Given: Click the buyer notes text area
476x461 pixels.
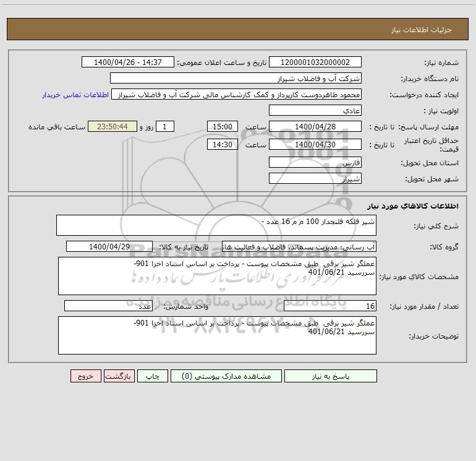Looking at the screenshot, I should pyautogui.click(x=217, y=335).
